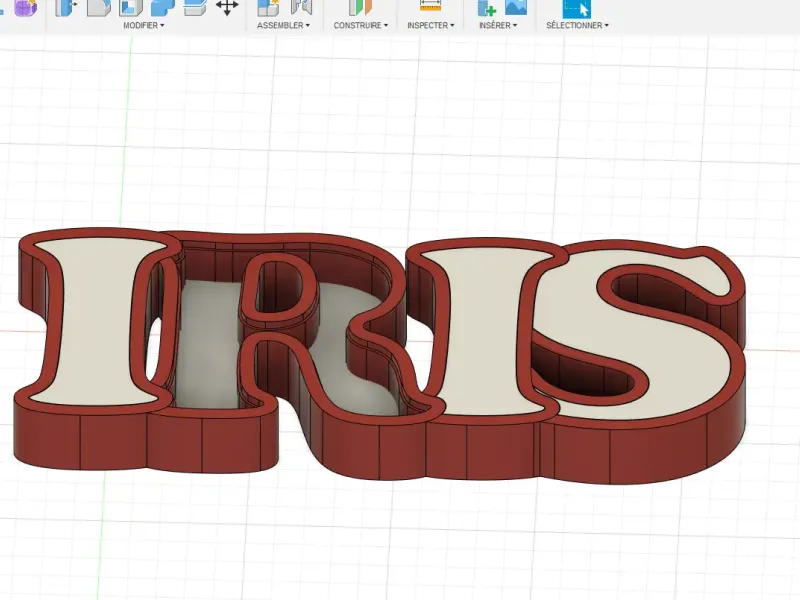This screenshot has height=600, width=800.
Task: Click the Offset Plane icon in Construire
Action: (x=360, y=7)
